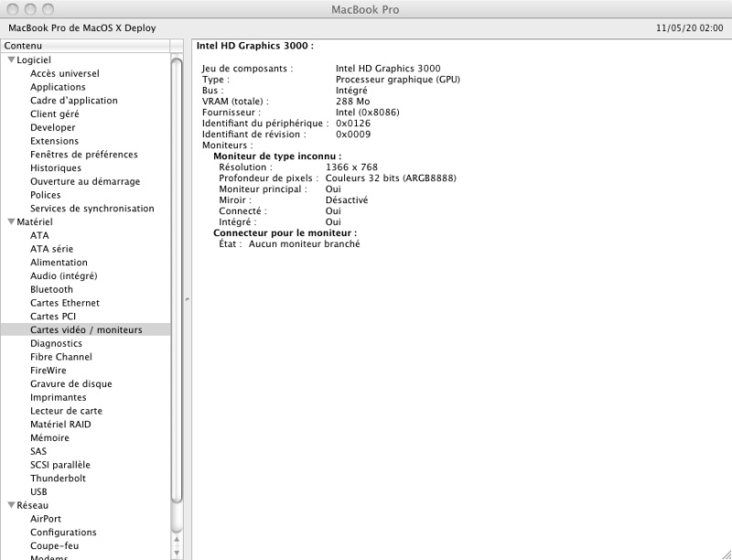Viewport: 732px width, 560px height.
Task: Click the red close window button
Action: point(13,9)
